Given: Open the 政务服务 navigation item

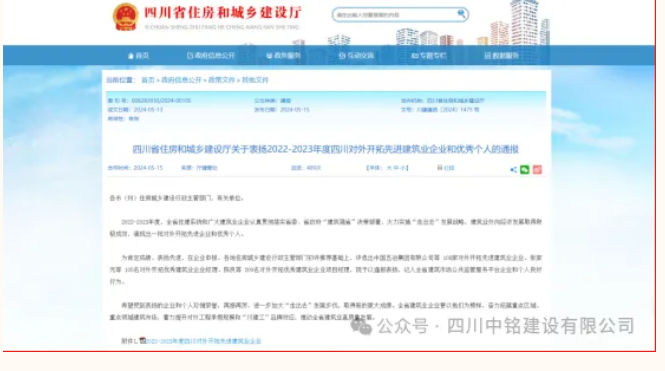Looking at the screenshot, I should click(x=283, y=56).
